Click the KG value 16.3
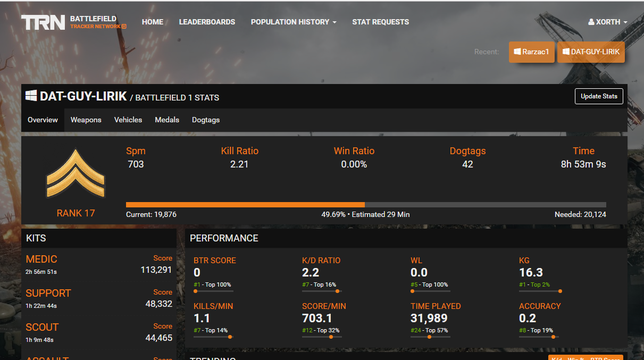This screenshot has height=360, width=644. (531, 273)
